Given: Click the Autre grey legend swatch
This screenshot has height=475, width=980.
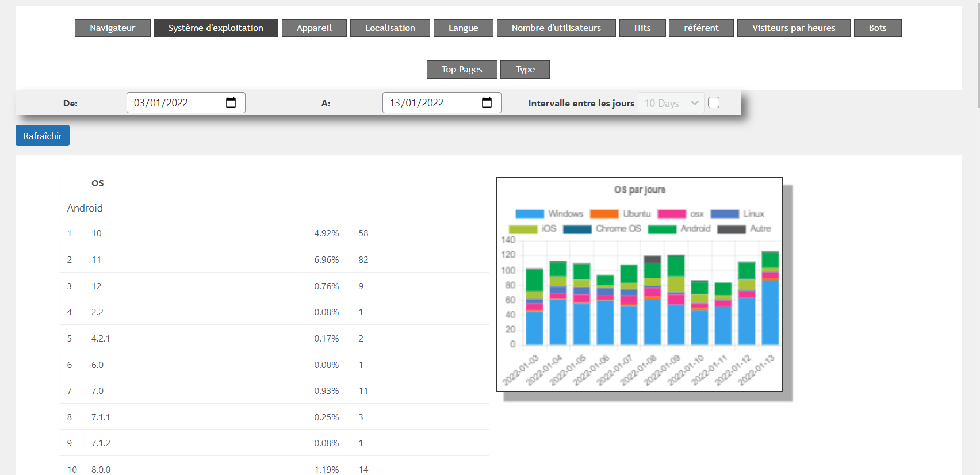Looking at the screenshot, I should pyautogui.click(x=732, y=229).
